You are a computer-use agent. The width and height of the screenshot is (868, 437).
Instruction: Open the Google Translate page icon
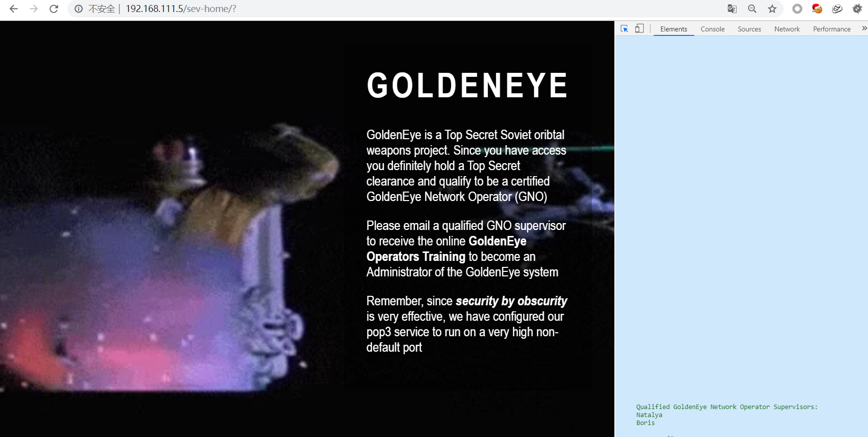tap(732, 9)
